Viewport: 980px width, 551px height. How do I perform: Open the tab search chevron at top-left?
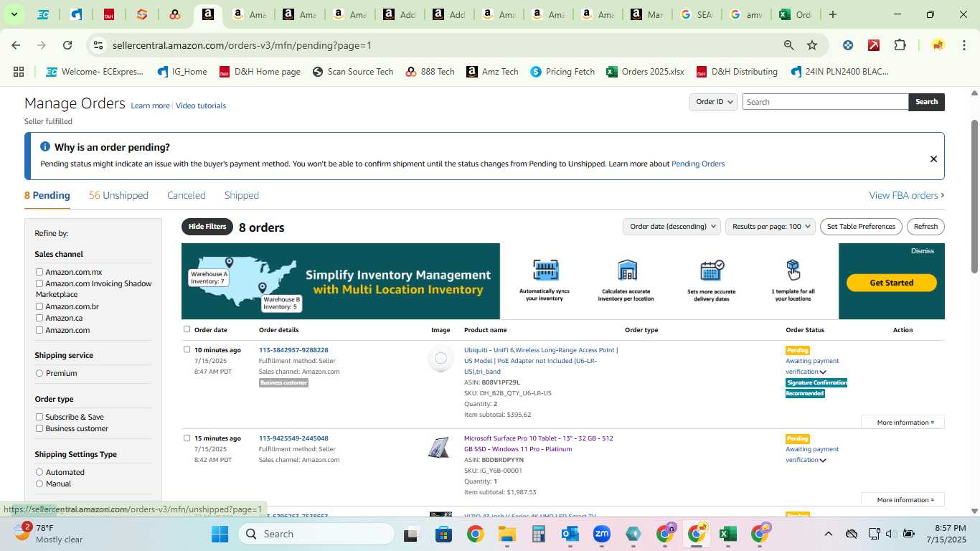click(14, 14)
